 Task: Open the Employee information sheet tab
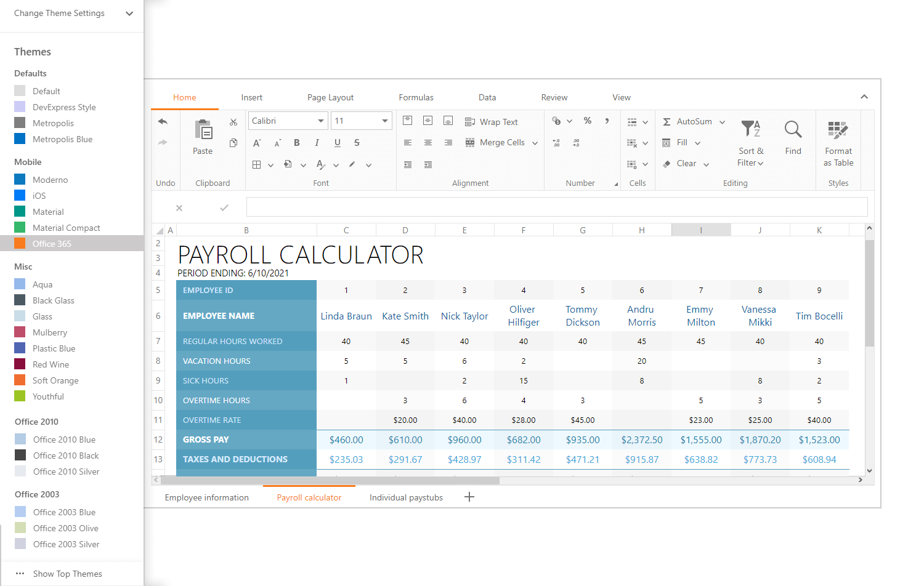click(x=207, y=497)
